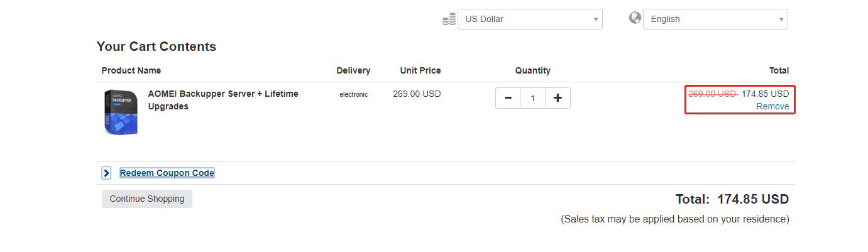Open the Redeem Coupon Code link

click(x=167, y=173)
